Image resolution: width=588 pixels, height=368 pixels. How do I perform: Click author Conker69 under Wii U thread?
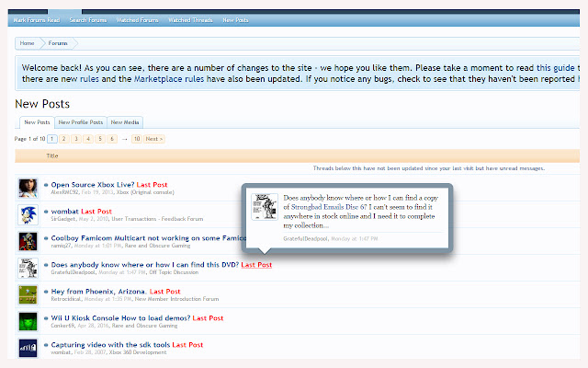coord(62,326)
